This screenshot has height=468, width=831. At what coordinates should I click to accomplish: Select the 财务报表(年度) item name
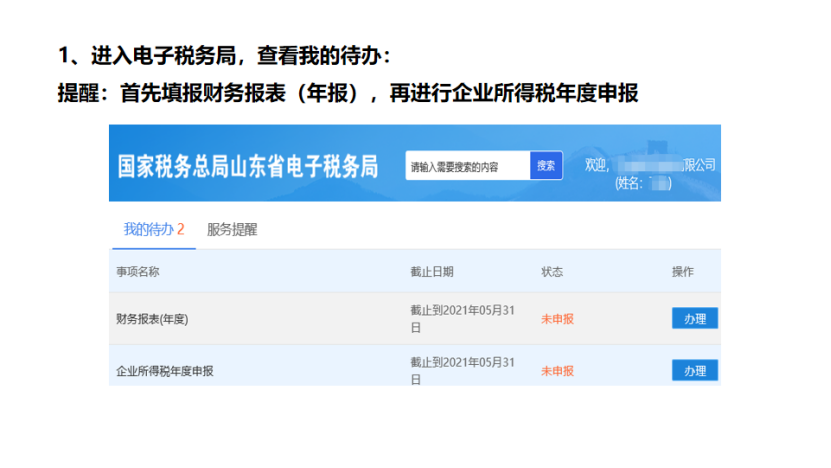(152, 320)
